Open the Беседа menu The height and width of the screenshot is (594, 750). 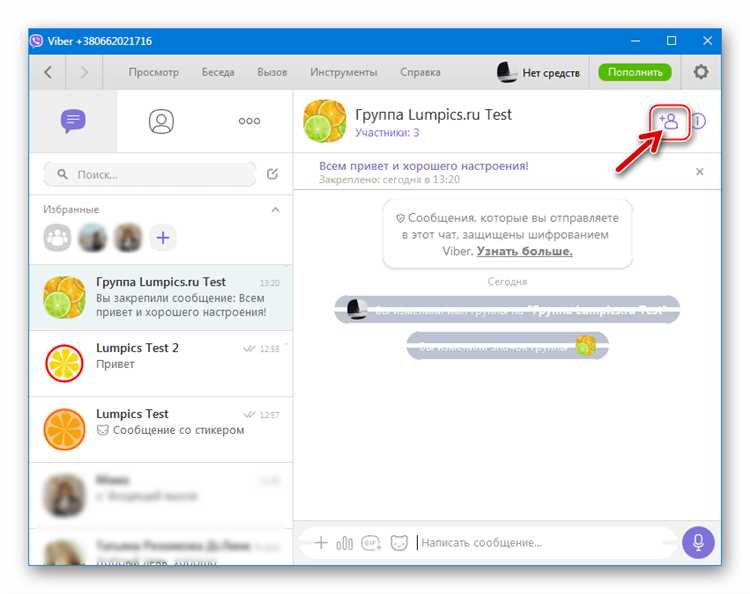coord(218,72)
